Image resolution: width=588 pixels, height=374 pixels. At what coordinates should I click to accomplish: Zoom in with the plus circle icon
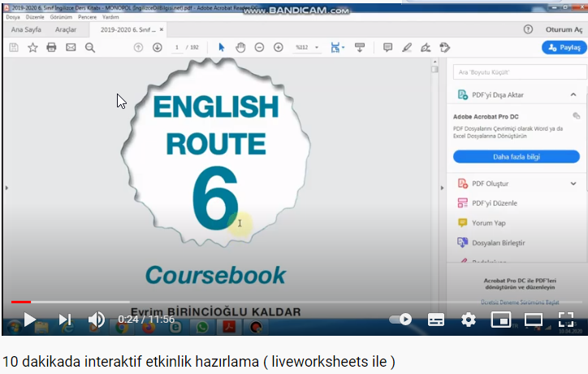279,47
